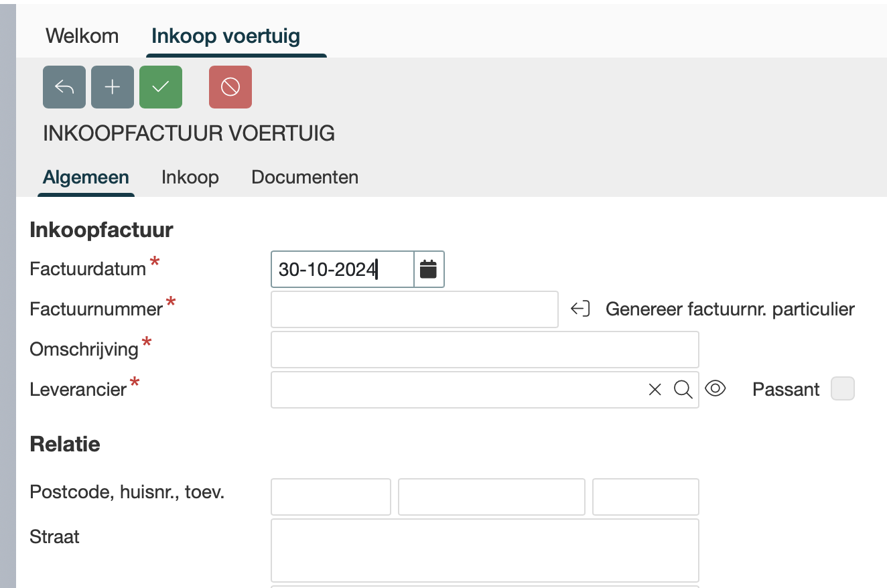This screenshot has width=887, height=588.
Task: Click the back arrow toolbar button
Action: pyautogui.click(x=64, y=87)
